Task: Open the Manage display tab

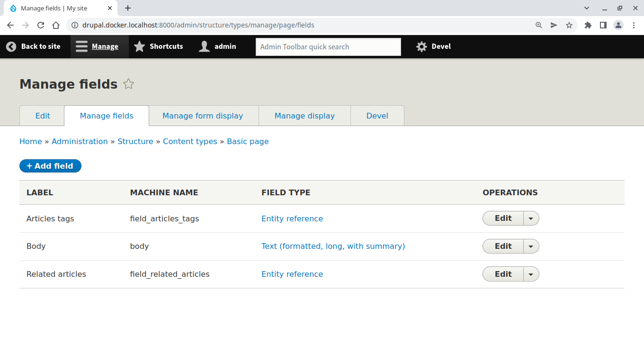Action: click(304, 116)
